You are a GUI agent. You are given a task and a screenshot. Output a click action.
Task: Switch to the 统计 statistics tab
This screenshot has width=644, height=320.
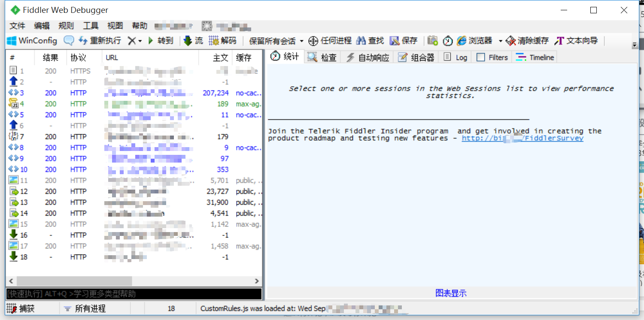[285, 57]
